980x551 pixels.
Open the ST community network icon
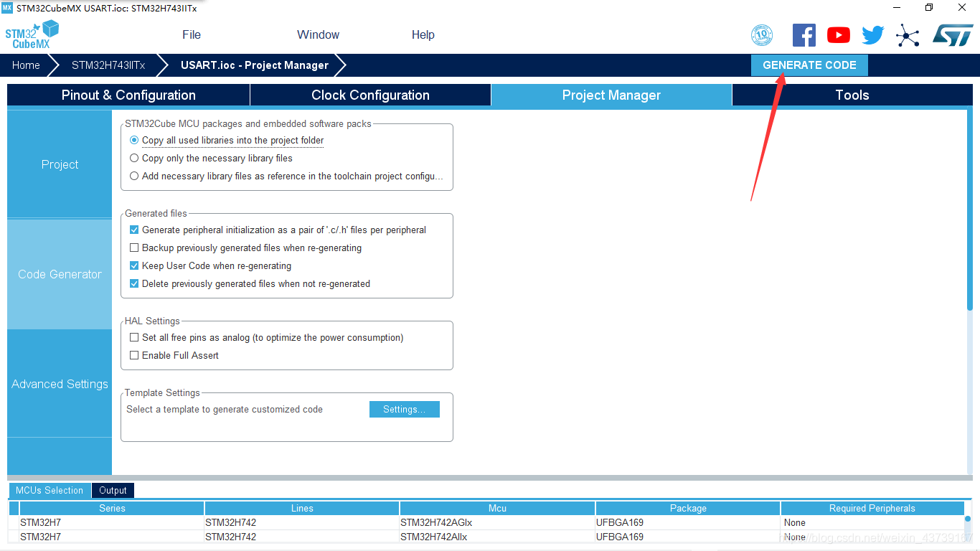908,34
